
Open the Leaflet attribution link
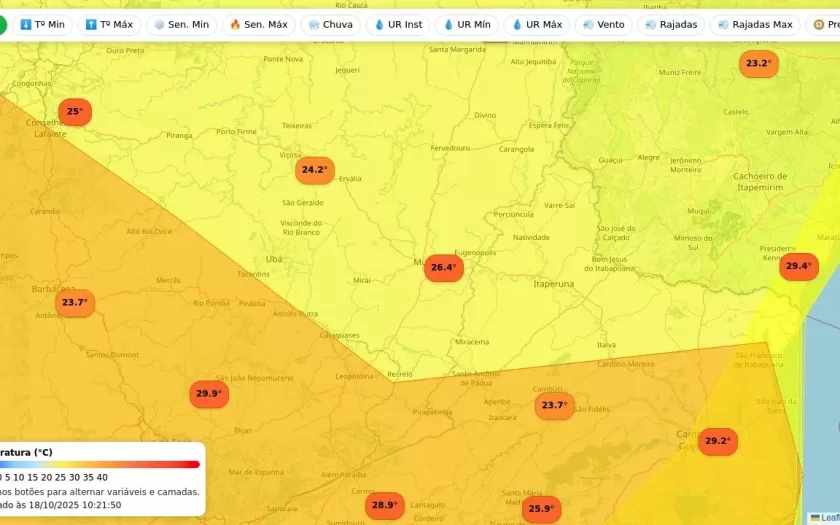(829, 518)
